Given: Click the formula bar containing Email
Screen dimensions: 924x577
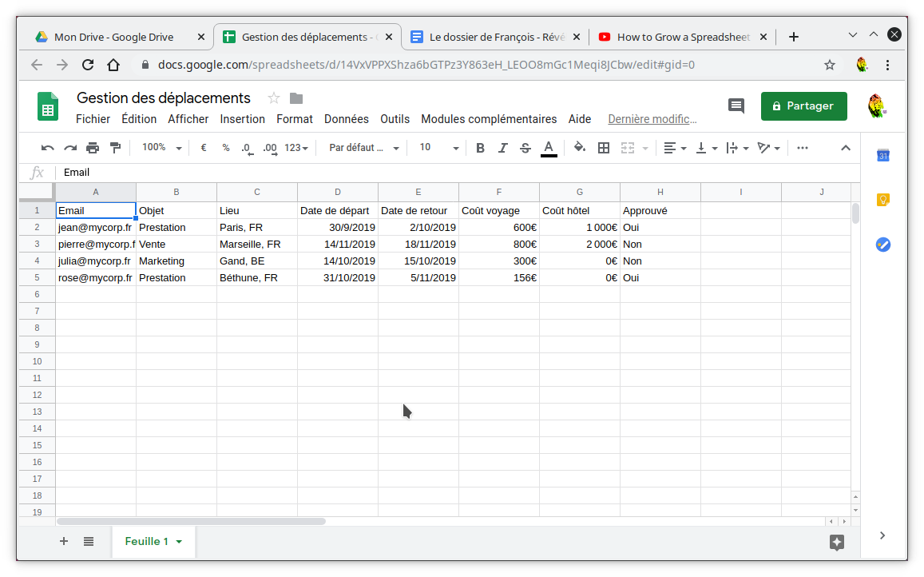Looking at the screenshot, I should pyautogui.click(x=240, y=172).
